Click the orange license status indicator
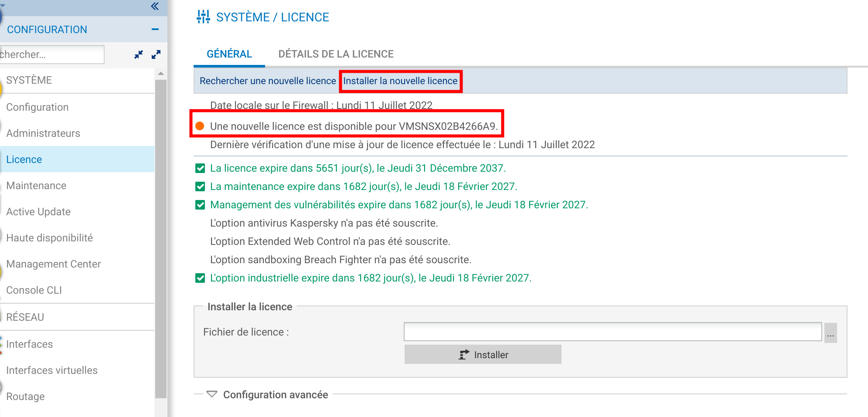This screenshot has width=868, height=417. click(200, 126)
